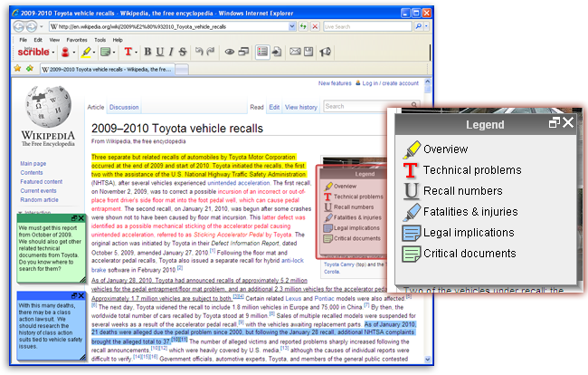The width and height of the screenshot is (588, 375).
Task: Open the highlighter color dropdown arrow
Action: (x=94, y=53)
